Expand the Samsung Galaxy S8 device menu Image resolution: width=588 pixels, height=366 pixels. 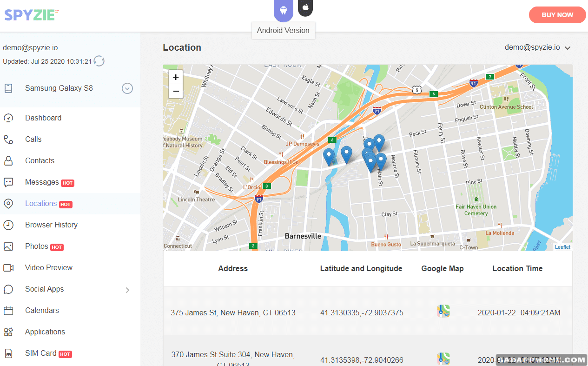[x=127, y=88]
